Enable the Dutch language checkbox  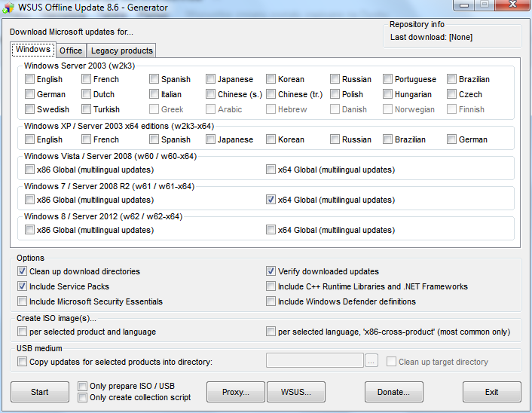click(x=86, y=94)
